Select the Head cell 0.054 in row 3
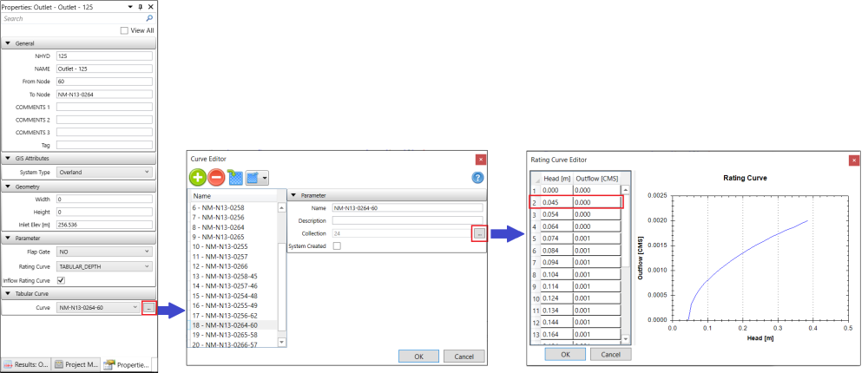This screenshot has height=373, width=868. pos(556,214)
